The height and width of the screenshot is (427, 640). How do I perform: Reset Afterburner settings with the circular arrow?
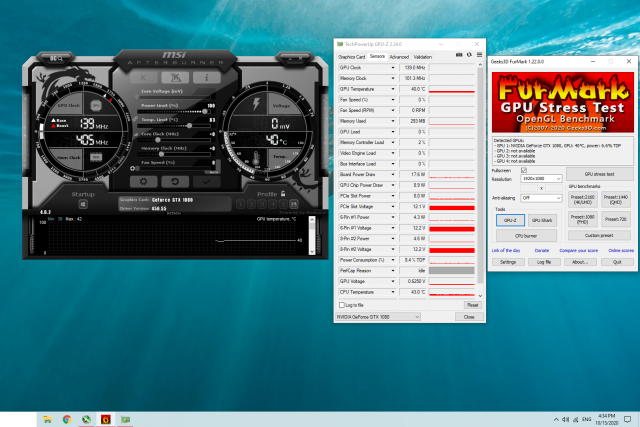[175, 182]
